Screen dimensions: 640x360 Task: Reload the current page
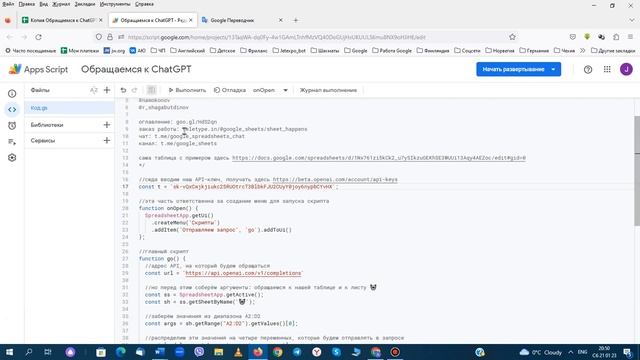coord(38,37)
